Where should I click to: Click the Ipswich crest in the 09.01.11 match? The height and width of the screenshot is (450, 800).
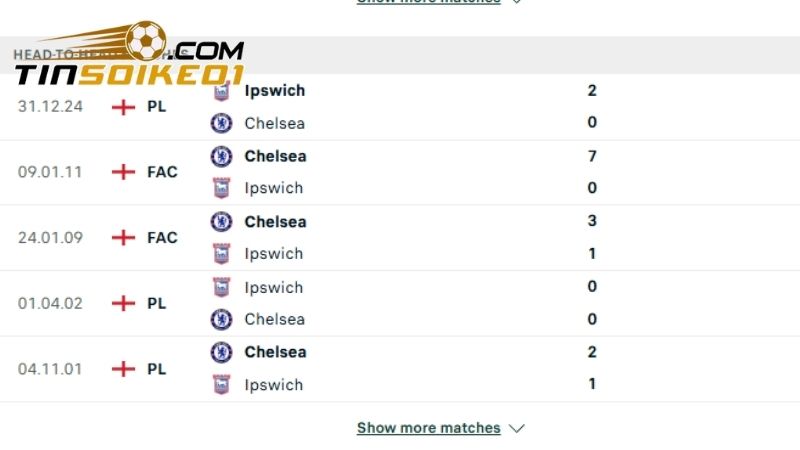221,188
